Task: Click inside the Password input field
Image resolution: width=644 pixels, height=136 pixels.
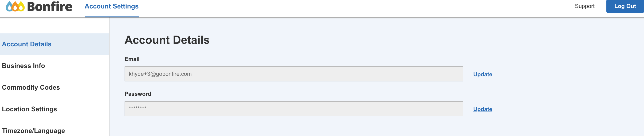Action: pyautogui.click(x=294, y=109)
